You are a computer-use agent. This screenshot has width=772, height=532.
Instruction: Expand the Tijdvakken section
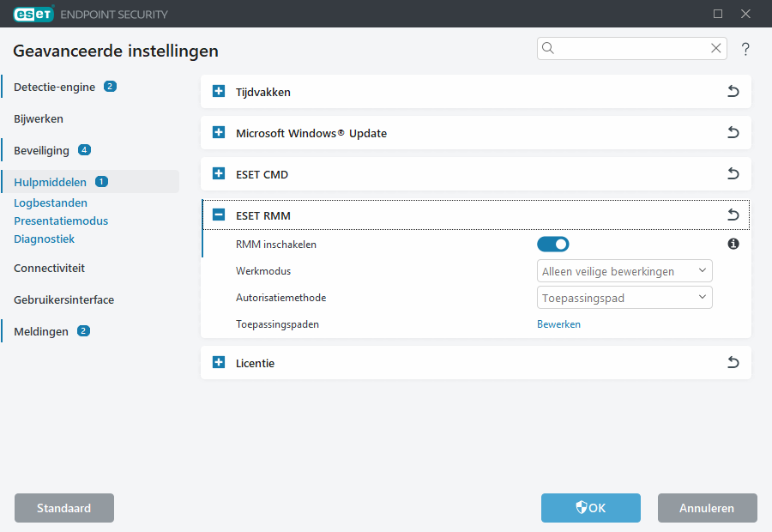218,92
